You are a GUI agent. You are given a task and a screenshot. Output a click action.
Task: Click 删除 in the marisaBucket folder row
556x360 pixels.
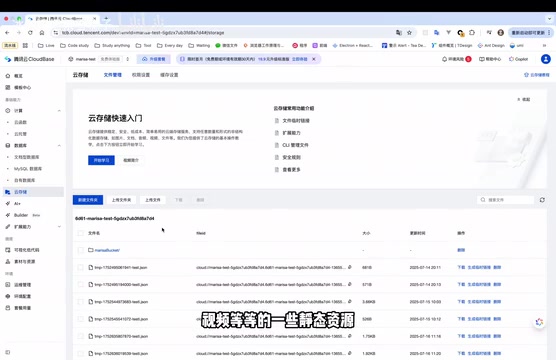tap(461, 250)
